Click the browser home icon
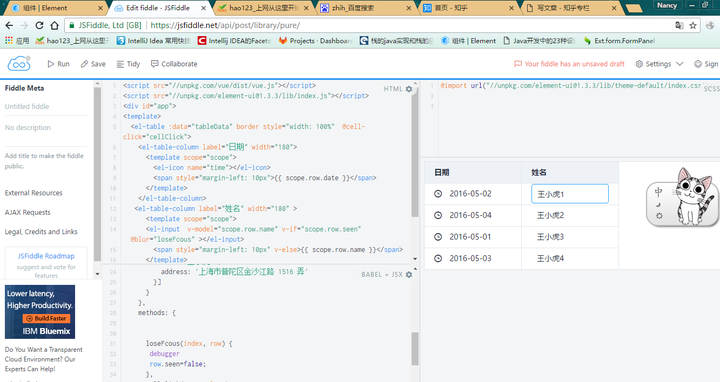The image size is (720, 382). coord(54,25)
